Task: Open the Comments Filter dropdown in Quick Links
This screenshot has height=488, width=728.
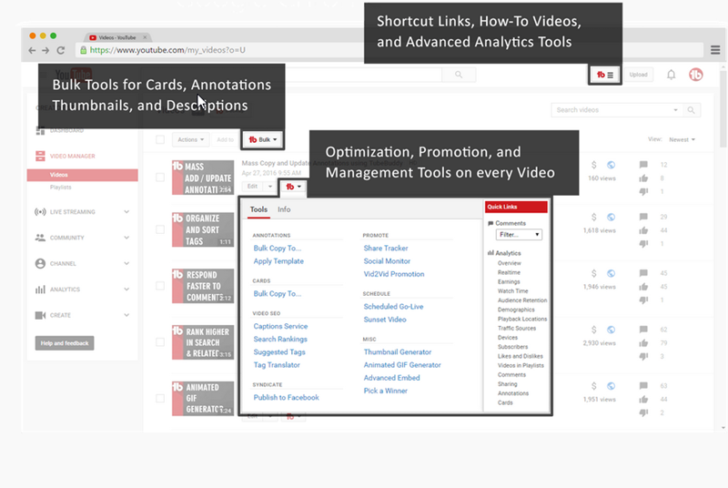Action: (x=519, y=235)
